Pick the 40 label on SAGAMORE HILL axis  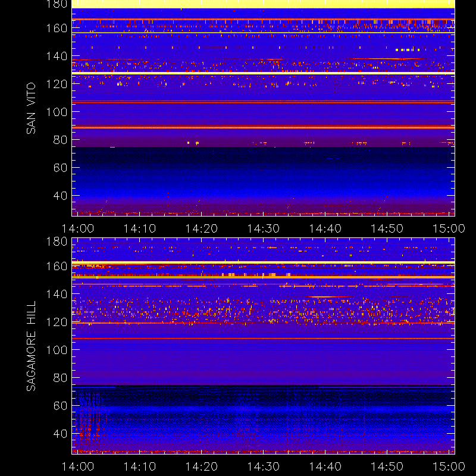pos(60,434)
